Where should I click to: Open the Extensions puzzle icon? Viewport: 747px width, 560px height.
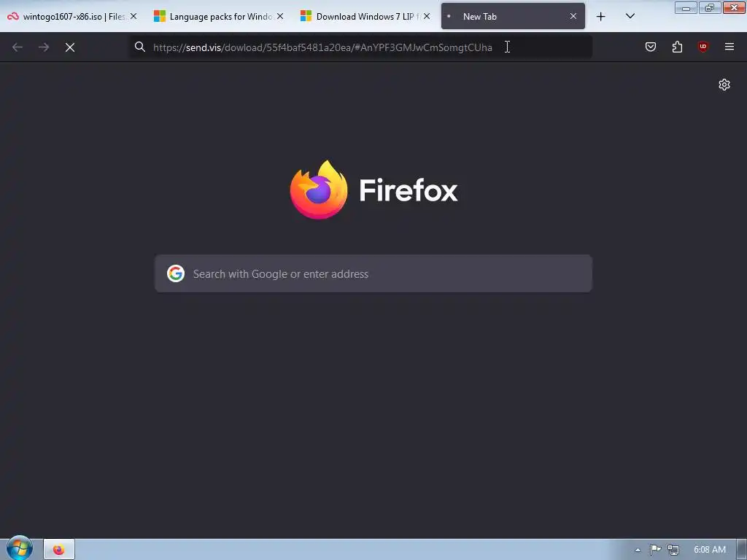tap(677, 47)
